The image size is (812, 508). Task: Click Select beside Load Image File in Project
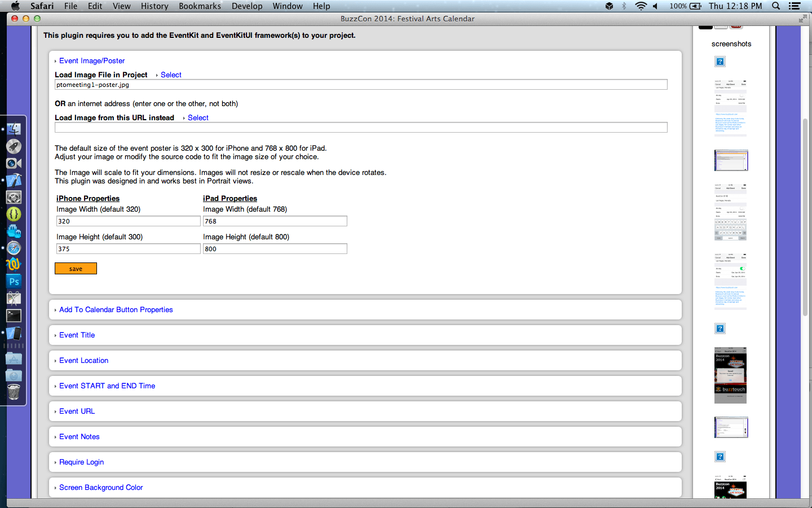[171, 75]
